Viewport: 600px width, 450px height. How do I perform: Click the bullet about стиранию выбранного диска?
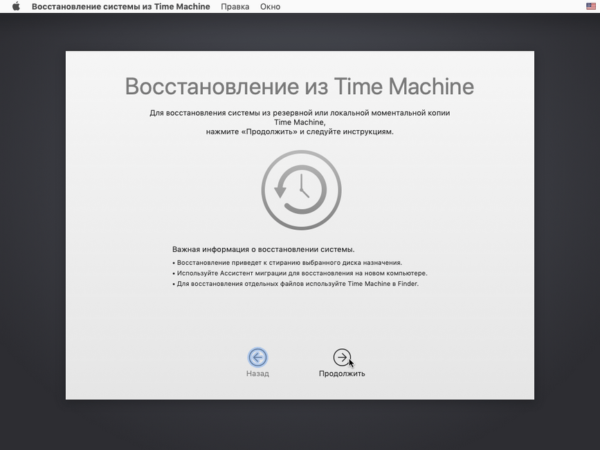point(287,263)
